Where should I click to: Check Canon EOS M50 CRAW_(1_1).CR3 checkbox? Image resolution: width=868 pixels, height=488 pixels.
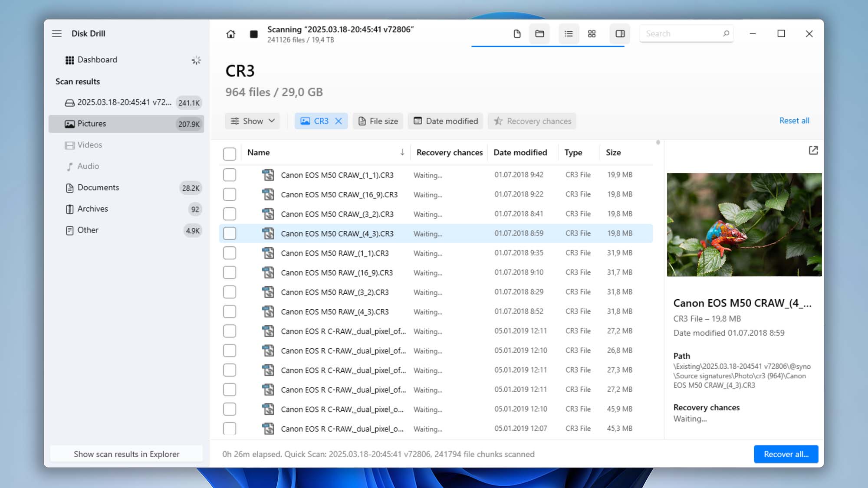(230, 175)
